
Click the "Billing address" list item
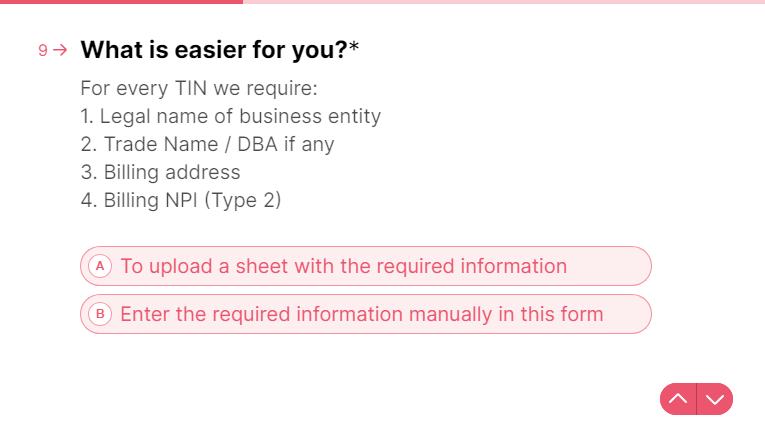(x=172, y=172)
